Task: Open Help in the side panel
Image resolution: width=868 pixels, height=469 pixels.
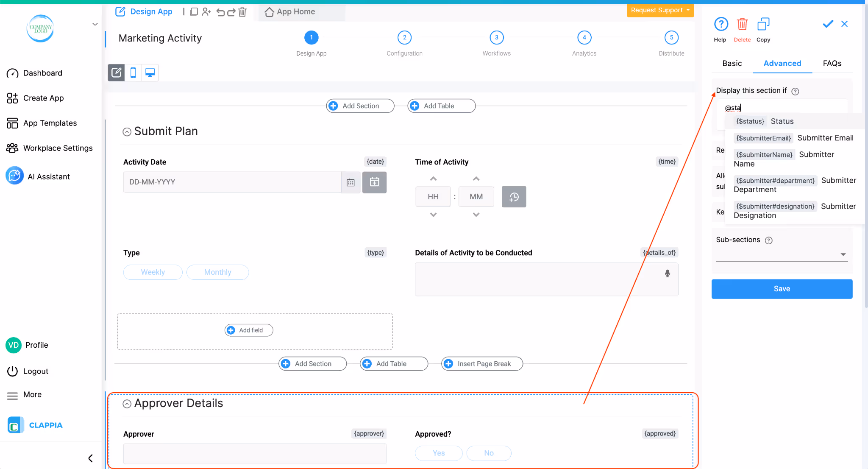Action: (x=721, y=25)
